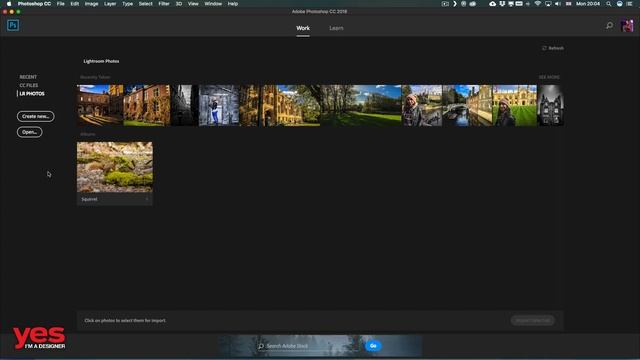Select the golden gothic building with trees photo
The image size is (640, 360).
click(280, 105)
